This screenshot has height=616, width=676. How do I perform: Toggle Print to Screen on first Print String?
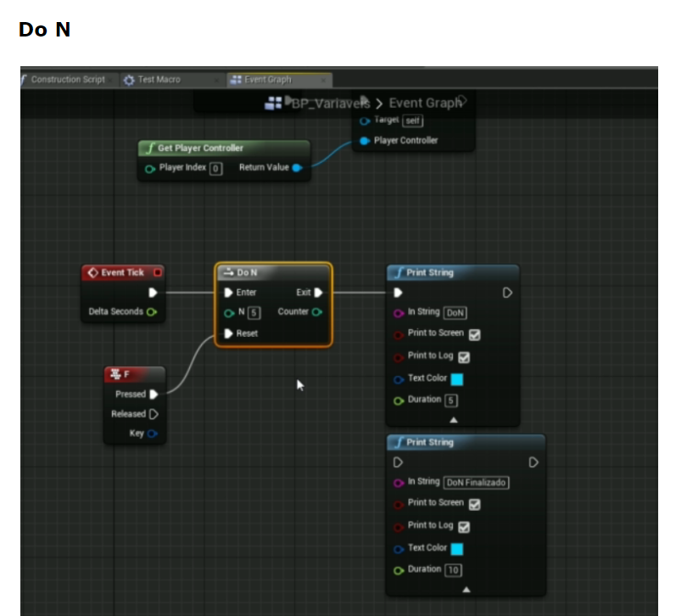click(x=475, y=335)
